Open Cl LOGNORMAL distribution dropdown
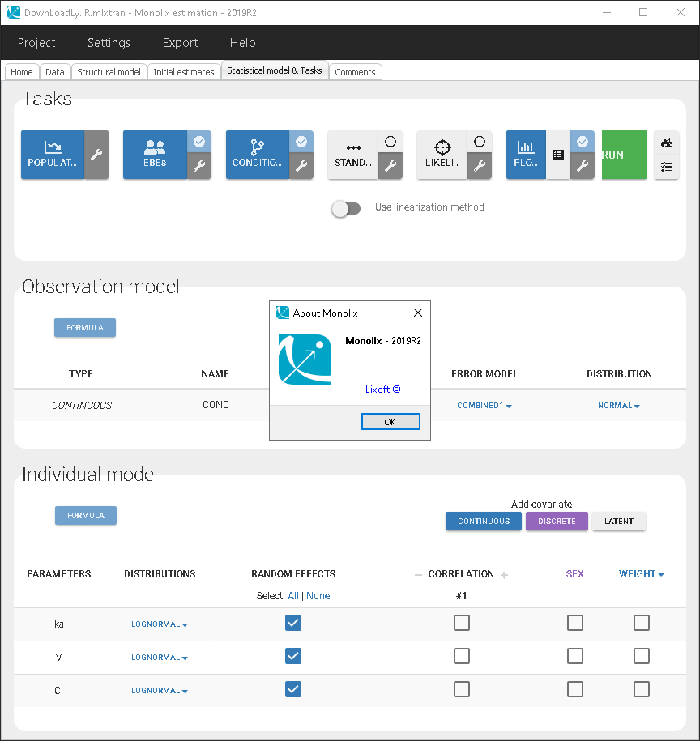700x741 pixels. pyautogui.click(x=160, y=691)
